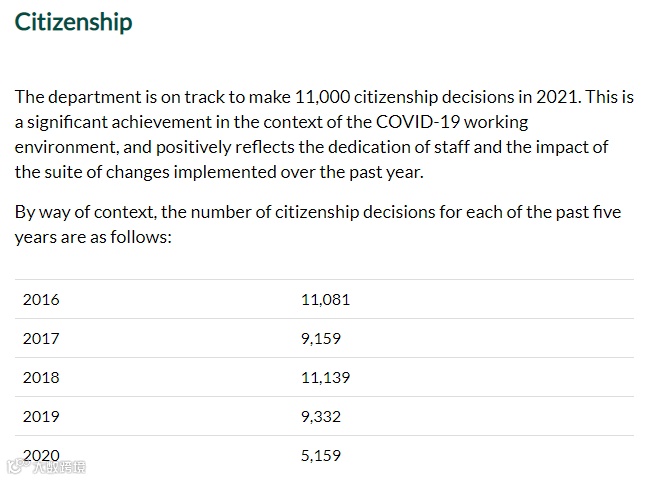Screen dimensions: 646x480
Task: Click the 'By way of context' paragraph
Action: click(318, 225)
